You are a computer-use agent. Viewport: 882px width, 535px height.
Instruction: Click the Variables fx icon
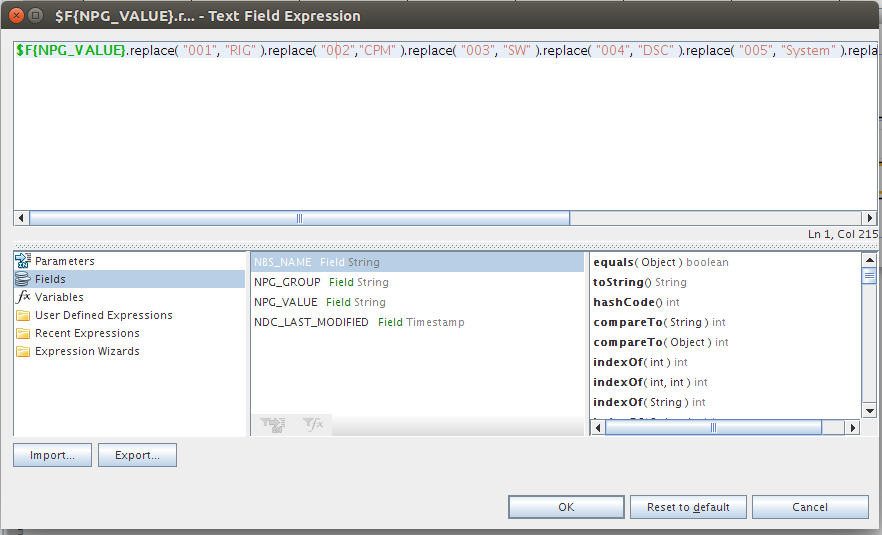[x=23, y=297]
